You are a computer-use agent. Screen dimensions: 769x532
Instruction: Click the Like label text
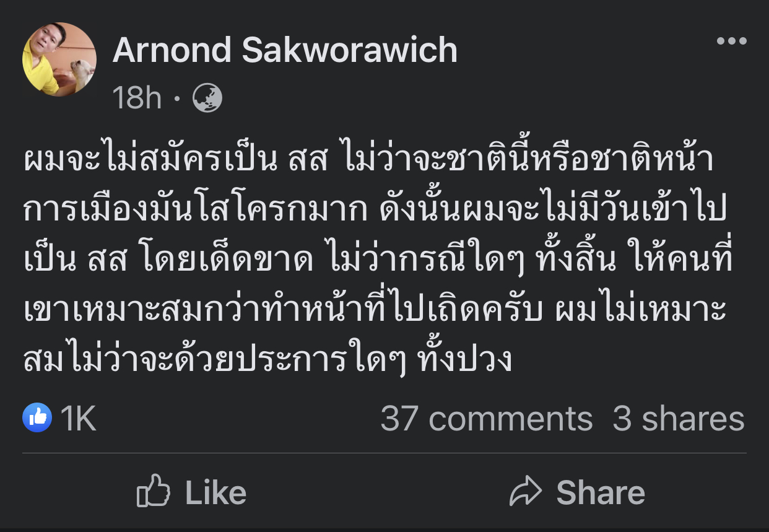pos(215,493)
